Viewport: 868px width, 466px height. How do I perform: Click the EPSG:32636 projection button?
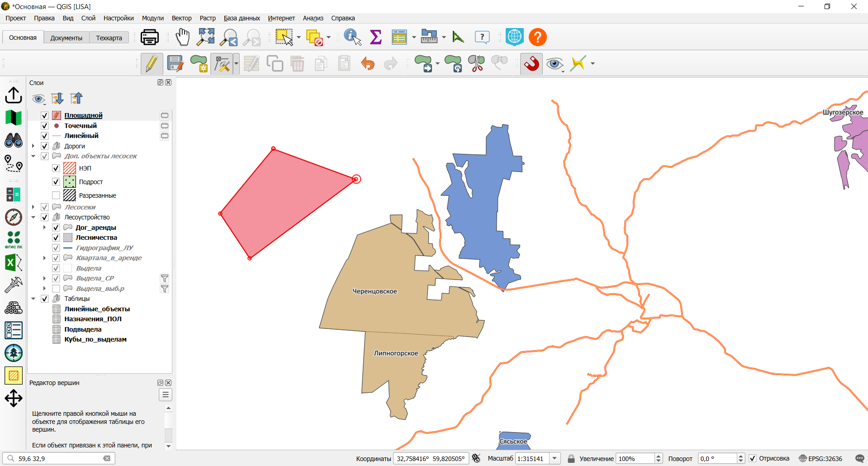coord(821,459)
